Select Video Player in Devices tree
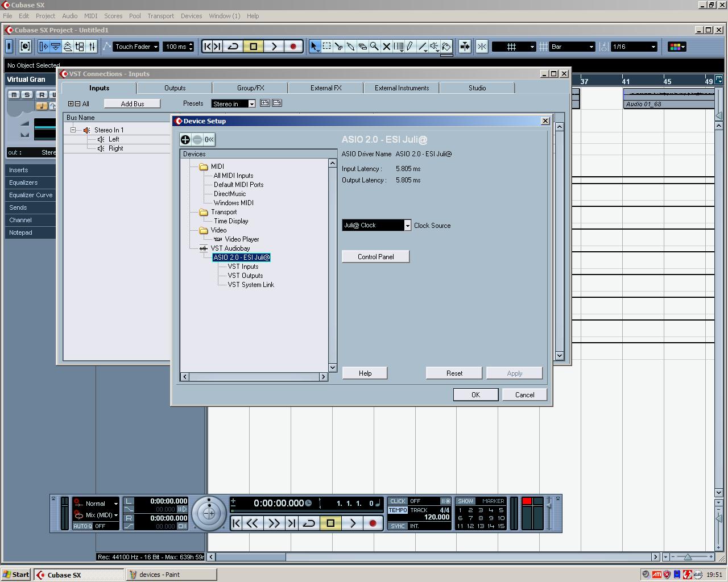The width and height of the screenshot is (728, 582). (242, 239)
